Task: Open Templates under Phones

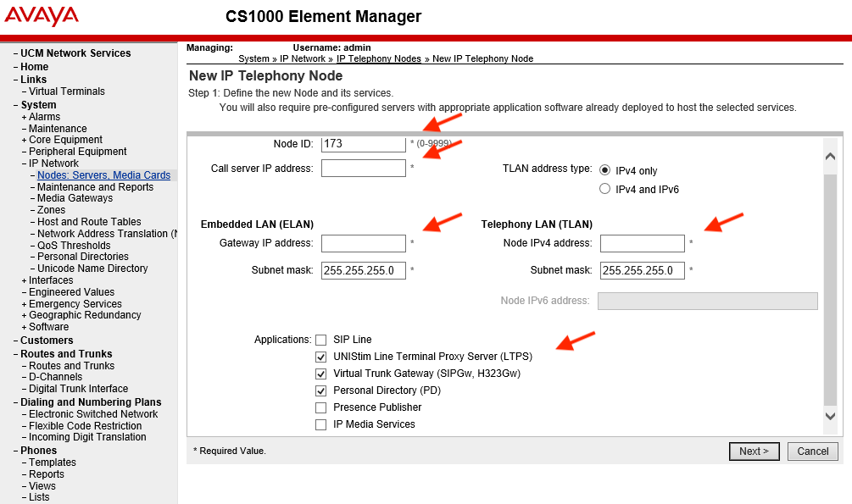Action: tap(53, 462)
